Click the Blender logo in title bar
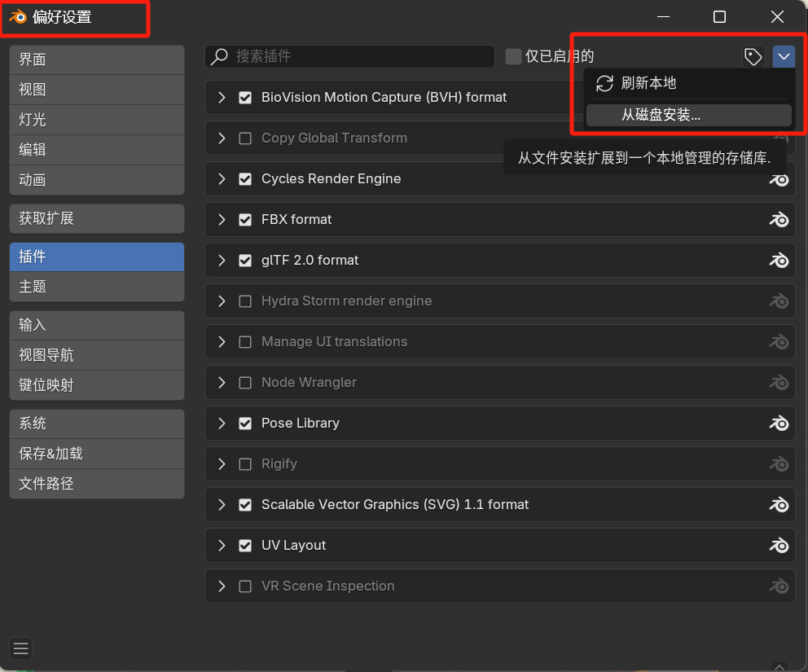 coord(18,17)
